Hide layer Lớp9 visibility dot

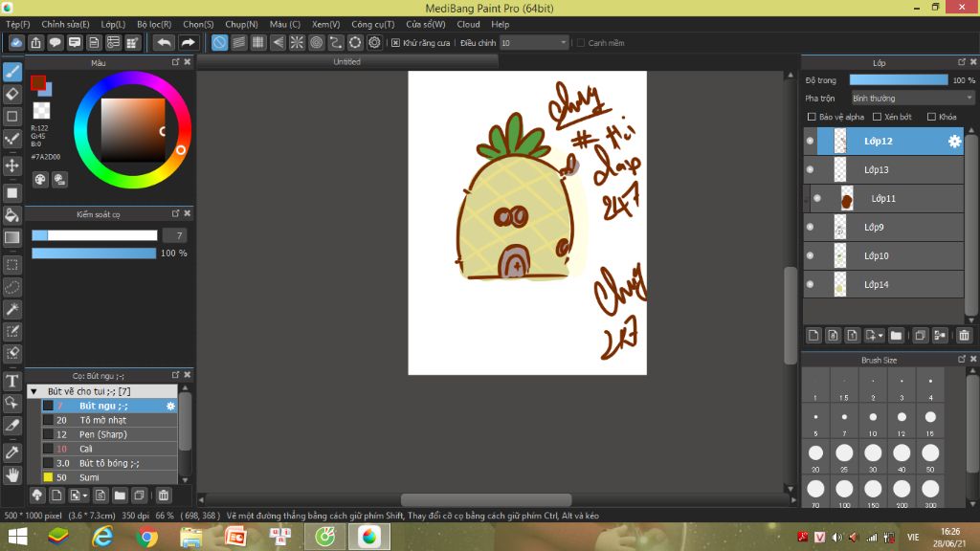810,228
